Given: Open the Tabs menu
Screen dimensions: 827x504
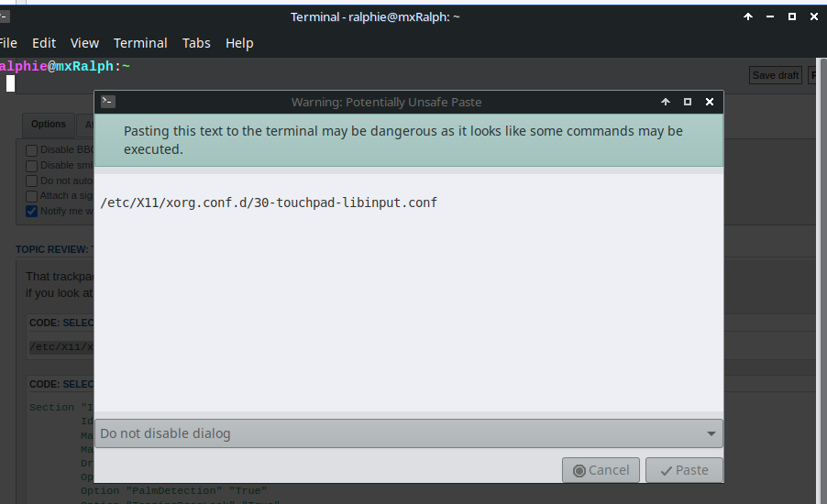Looking at the screenshot, I should (196, 43).
